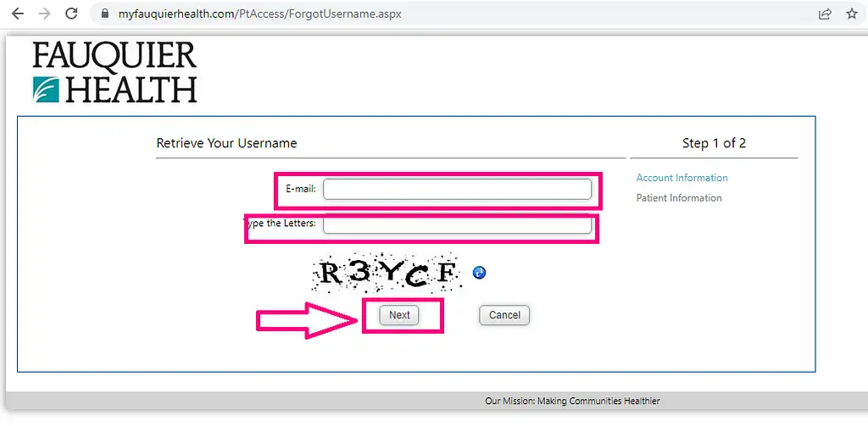Click the Retrieve Your Username heading
This screenshot has height=426, width=868.
click(227, 143)
